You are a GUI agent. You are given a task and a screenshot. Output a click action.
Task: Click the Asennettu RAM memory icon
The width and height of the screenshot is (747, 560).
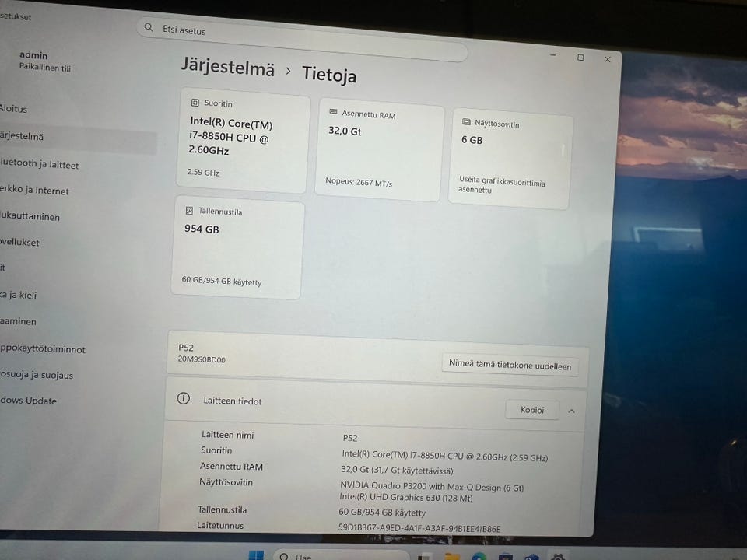click(x=333, y=111)
